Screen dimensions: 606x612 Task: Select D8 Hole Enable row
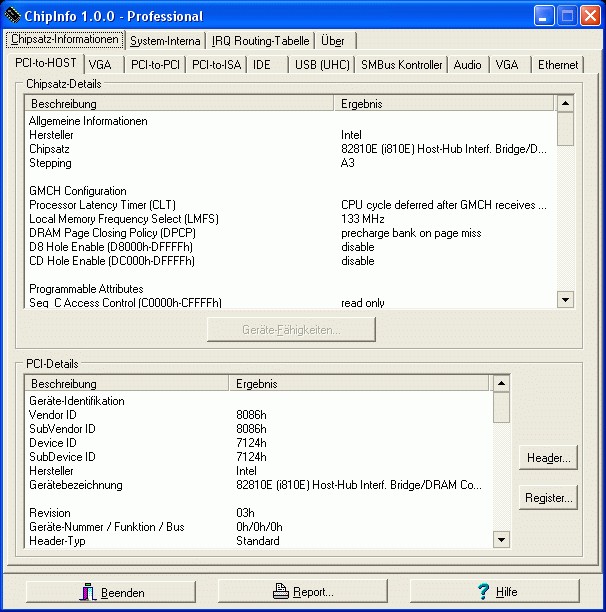click(x=290, y=247)
